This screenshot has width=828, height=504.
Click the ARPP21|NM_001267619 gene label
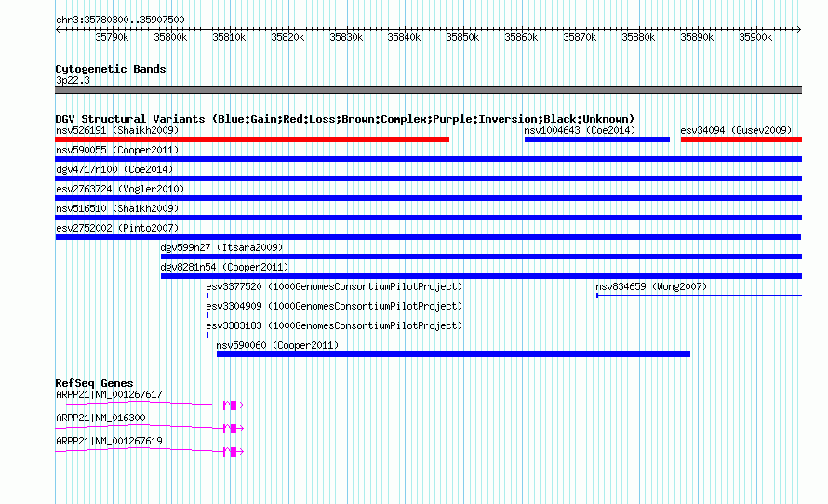pyautogui.click(x=109, y=441)
